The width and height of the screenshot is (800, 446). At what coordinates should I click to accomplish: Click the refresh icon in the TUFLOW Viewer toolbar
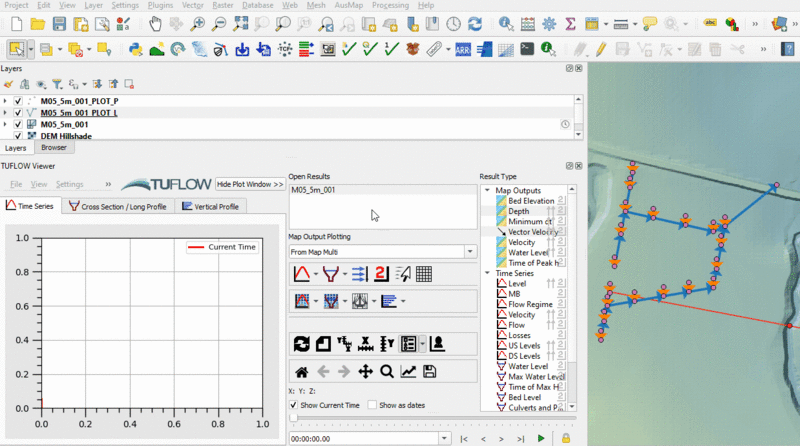tap(301, 344)
